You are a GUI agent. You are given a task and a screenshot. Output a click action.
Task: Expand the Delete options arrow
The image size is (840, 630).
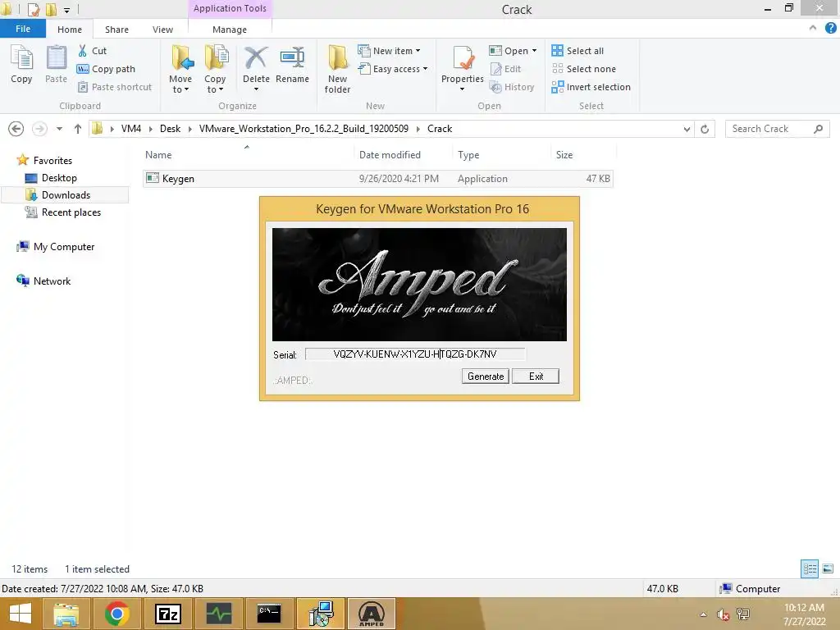coord(256,89)
